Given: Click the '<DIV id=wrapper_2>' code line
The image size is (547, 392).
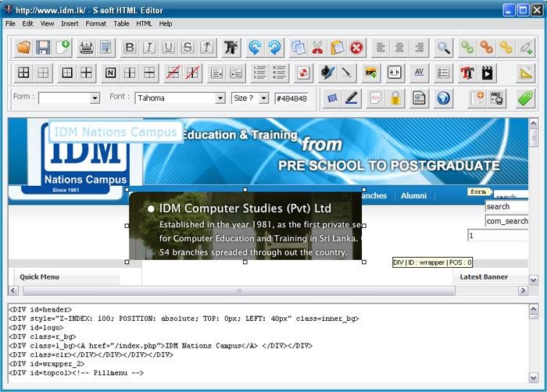Looking at the screenshot, I should tap(47, 364).
